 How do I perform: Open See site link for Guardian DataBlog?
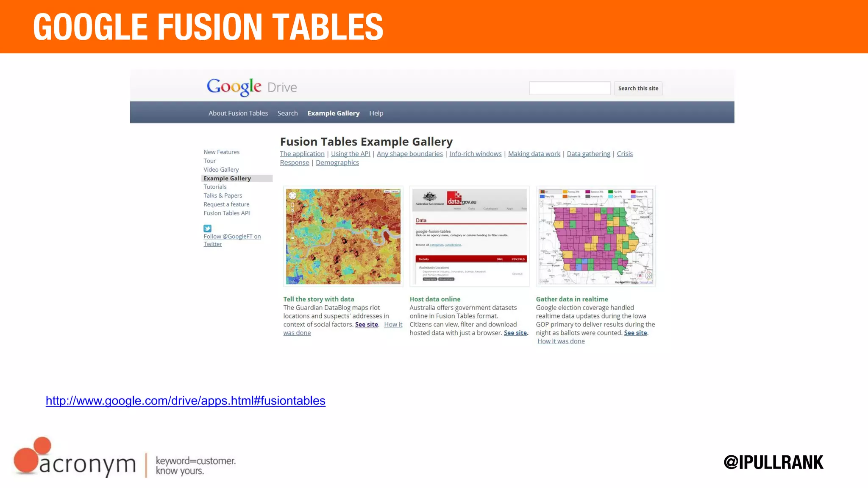point(366,324)
